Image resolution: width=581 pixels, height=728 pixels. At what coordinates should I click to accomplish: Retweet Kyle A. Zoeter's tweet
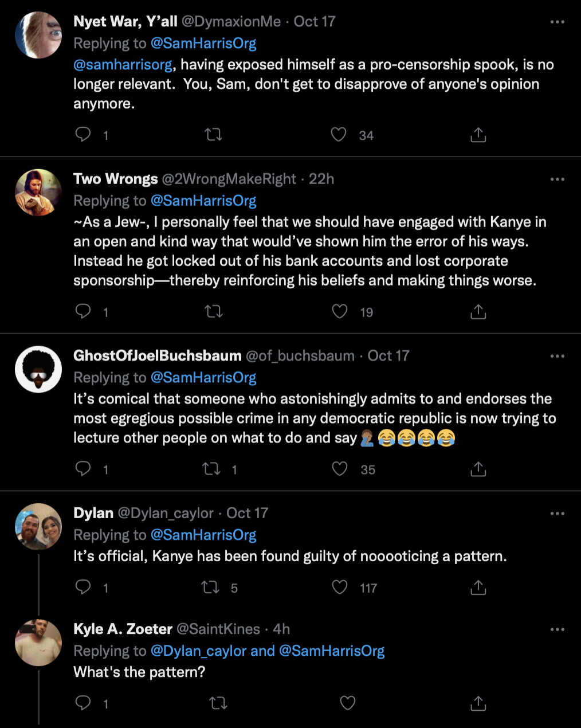pyautogui.click(x=218, y=703)
